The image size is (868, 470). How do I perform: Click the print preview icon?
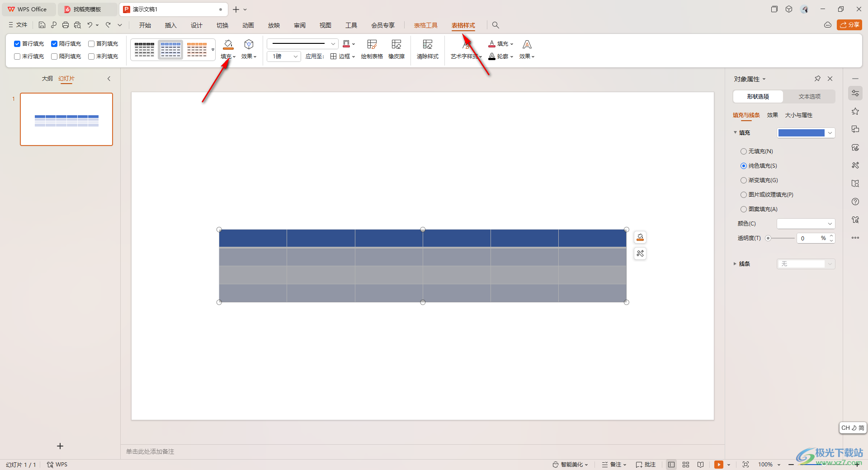click(77, 25)
